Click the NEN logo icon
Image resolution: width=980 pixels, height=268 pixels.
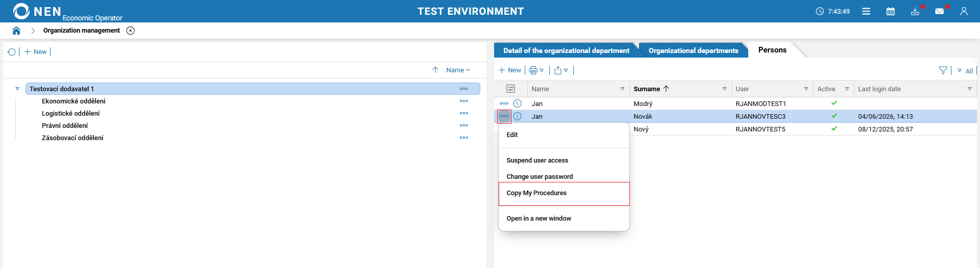21,11
